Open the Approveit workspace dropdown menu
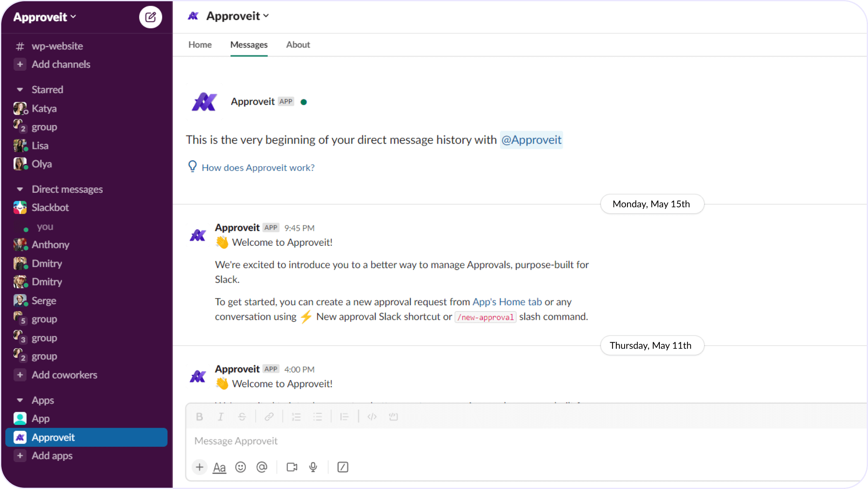Image resolution: width=868 pixels, height=489 pixels. (45, 17)
